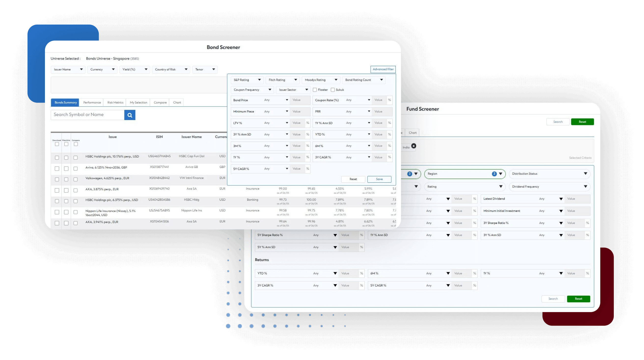Click Reset in the advanced filter panel
This screenshot has width=644, height=360.
coord(353,179)
